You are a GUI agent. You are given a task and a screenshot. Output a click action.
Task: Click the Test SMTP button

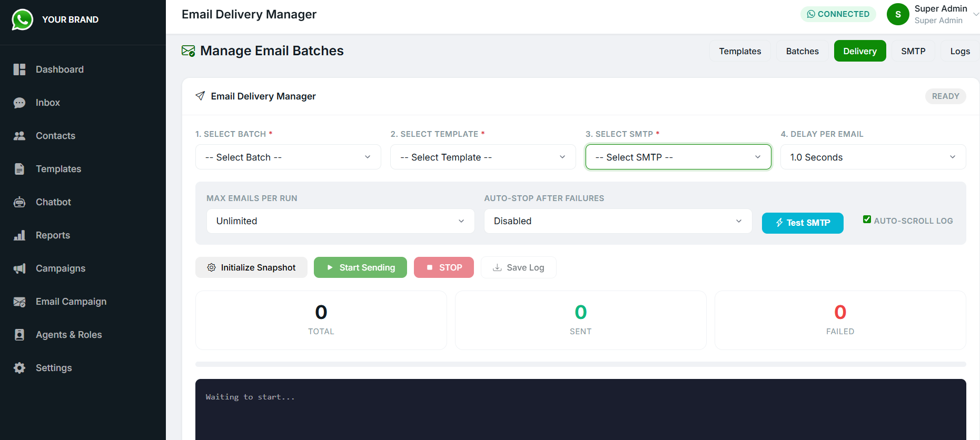click(x=803, y=223)
